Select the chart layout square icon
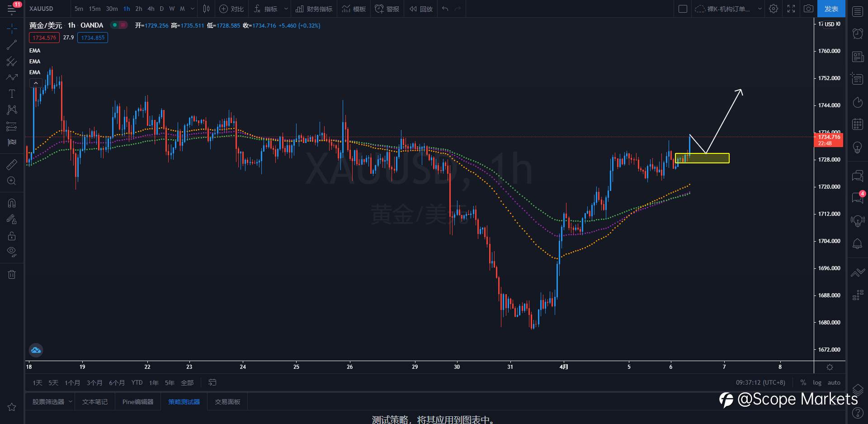Screen dimensions: 868x424 [683, 9]
